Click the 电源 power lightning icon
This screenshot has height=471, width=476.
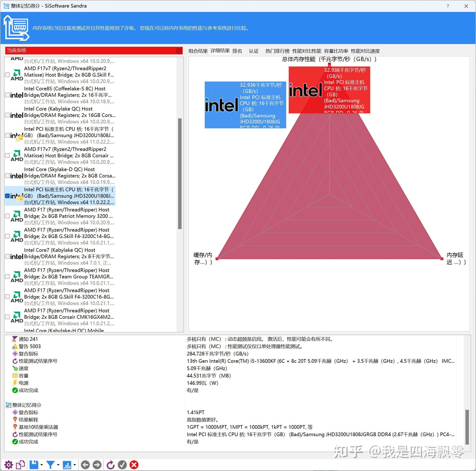(15, 383)
